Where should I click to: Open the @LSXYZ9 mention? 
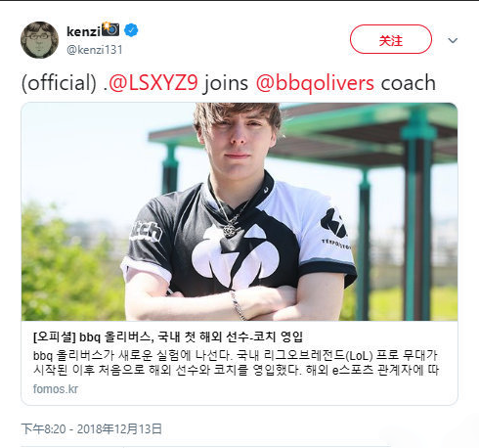[x=153, y=83]
